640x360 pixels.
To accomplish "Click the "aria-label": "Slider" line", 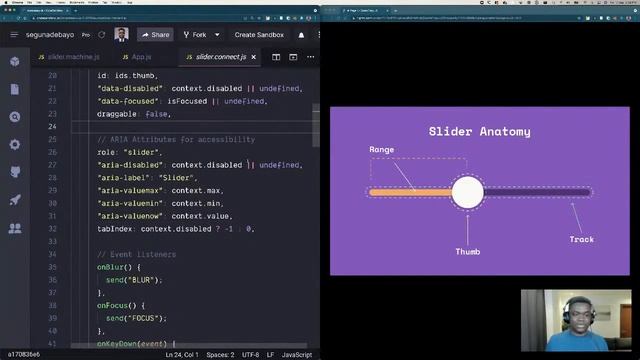I will 147,178.
